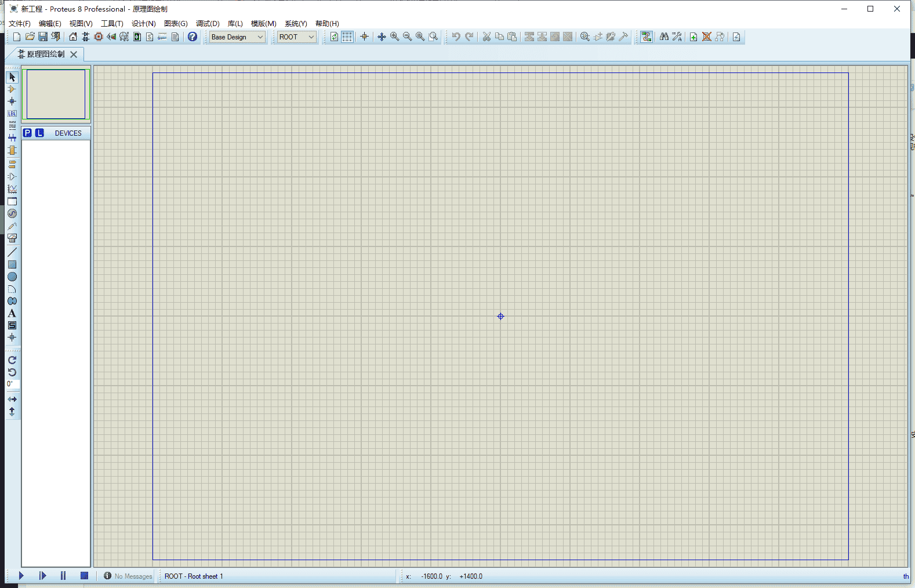This screenshot has width=915, height=588.
Task: Select 2D box rectangle tool
Action: 12,264
